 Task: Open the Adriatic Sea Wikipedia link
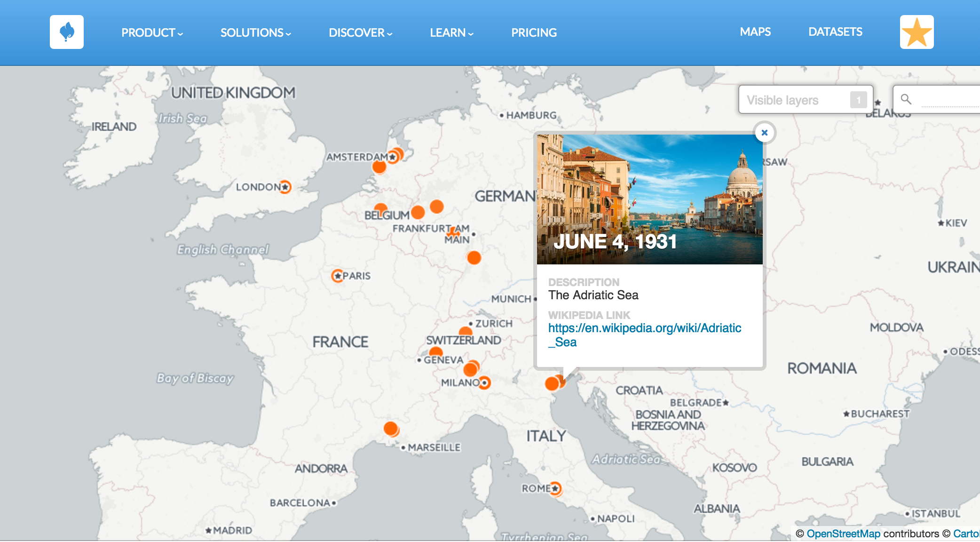[x=645, y=335]
